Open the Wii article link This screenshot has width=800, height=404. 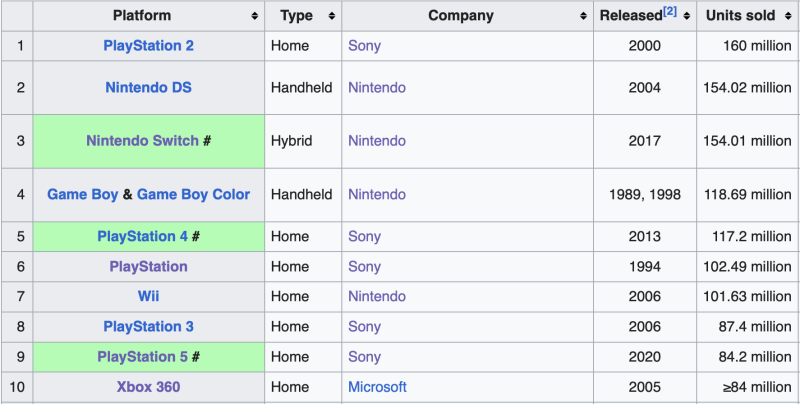(x=148, y=296)
